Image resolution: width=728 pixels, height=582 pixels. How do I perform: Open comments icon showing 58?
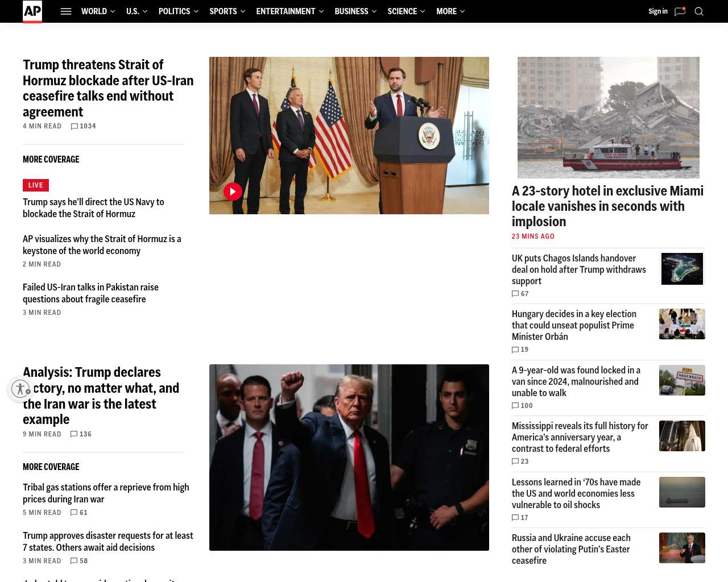click(74, 561)
